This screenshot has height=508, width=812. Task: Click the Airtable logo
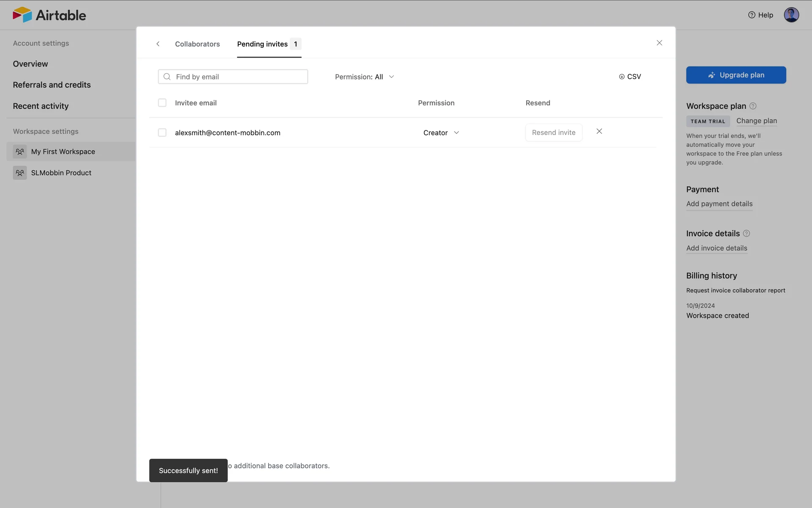pos(49,15)
